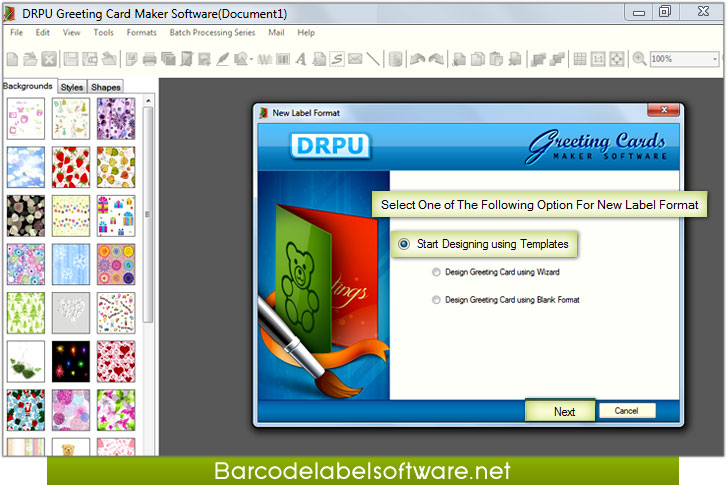Click the Fit to window icon

pos(617,59)
